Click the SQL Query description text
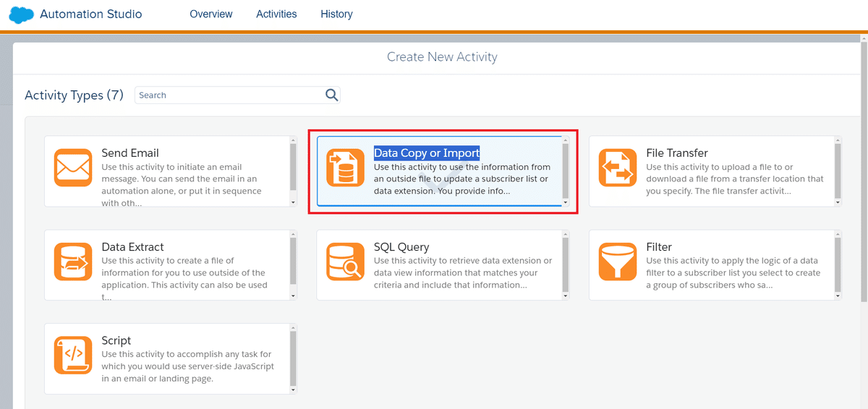This screenshot has width=868, height=409. (x=463, y=272)
